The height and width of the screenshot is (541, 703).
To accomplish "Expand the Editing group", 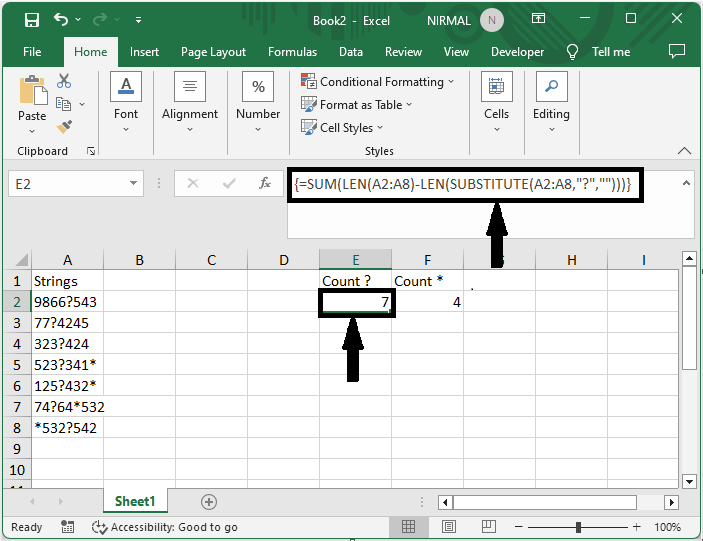I will (x=551, y=103).
